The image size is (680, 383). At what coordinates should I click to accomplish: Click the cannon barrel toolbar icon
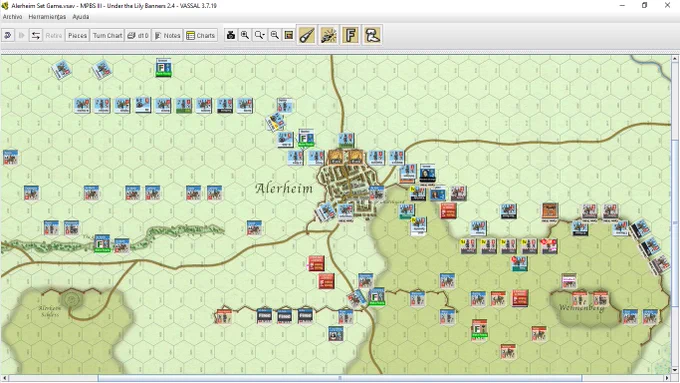pos(307,35)
